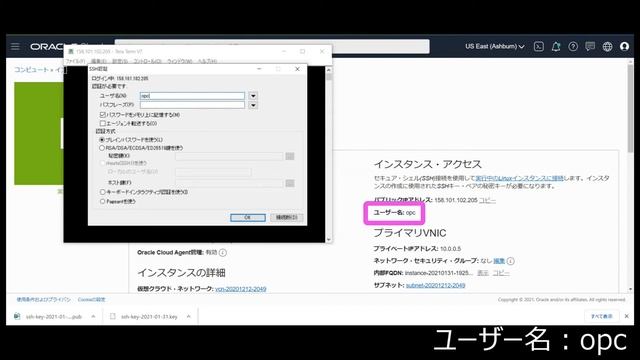
Task: Click the ssh-key-2021-01-31.key download file icon
Action: 113,316
